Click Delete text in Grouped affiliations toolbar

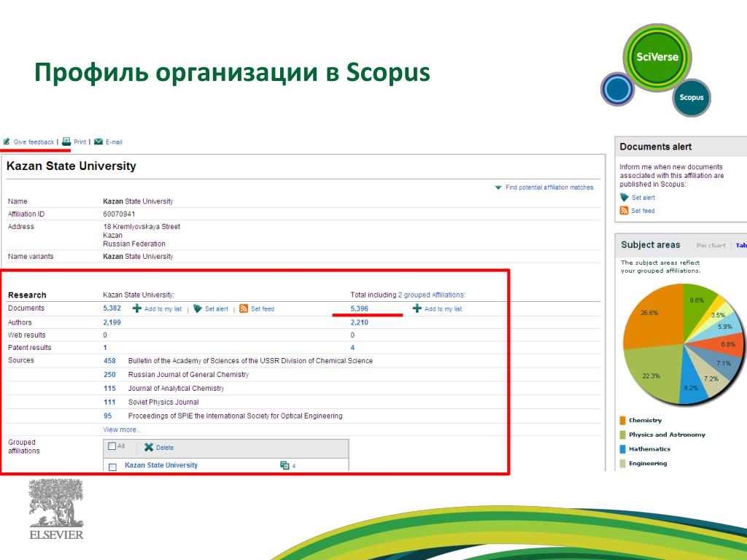165,448
